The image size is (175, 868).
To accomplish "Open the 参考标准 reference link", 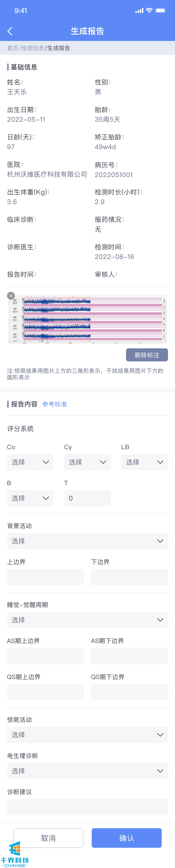I will (54, 404).
